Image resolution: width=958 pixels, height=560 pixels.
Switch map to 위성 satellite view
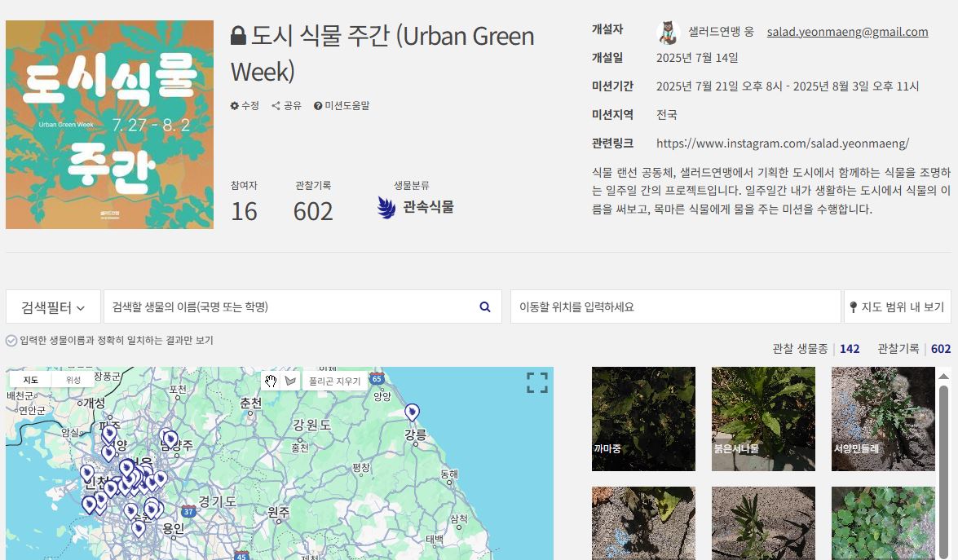73,380
